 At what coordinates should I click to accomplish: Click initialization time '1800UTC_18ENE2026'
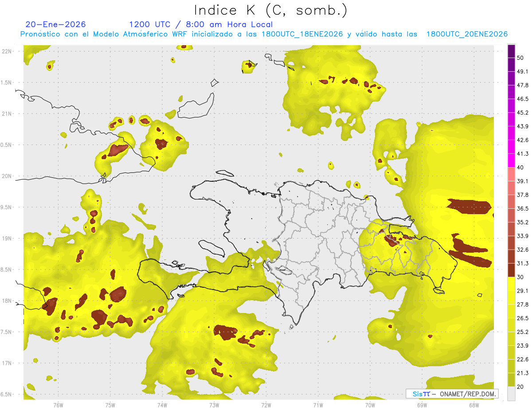click(x=302, y=34)
